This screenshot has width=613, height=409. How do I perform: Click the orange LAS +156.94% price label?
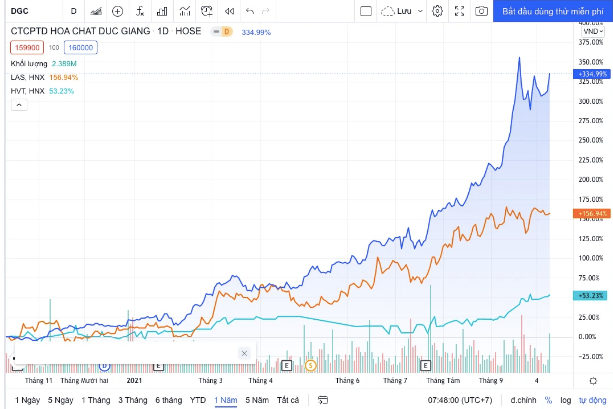588,213
